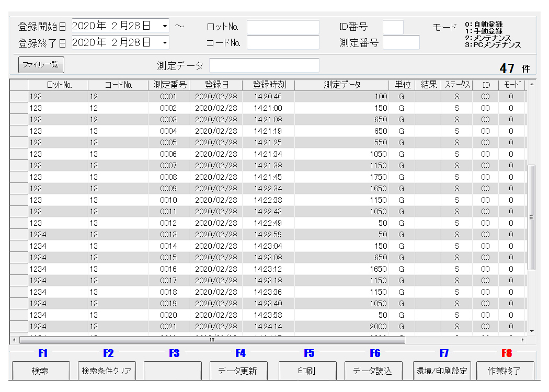The image size is (549, 392).
Task: Open the 登録終了日 date dropdown
Action: [165, 42]
